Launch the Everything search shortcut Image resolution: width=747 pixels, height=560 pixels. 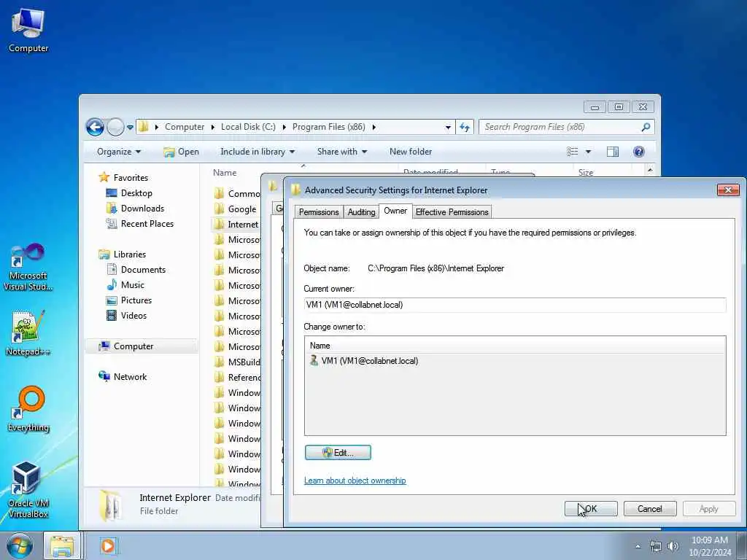[28, 408]
